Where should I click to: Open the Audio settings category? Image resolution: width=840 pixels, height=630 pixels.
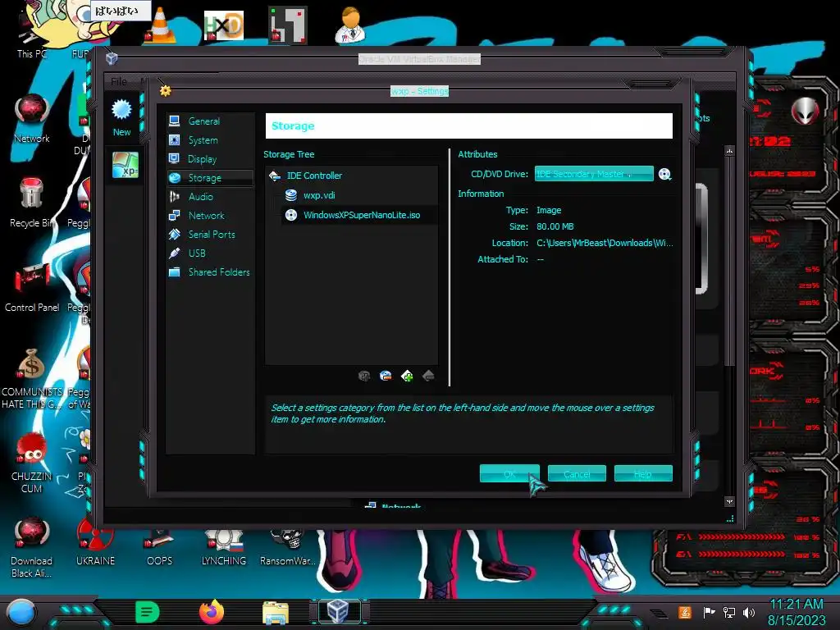pos(210,197)
